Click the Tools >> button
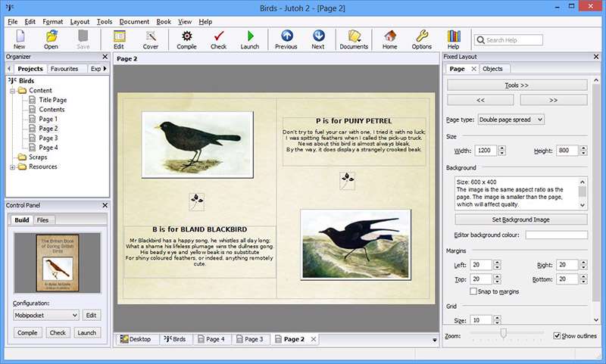 tap(517, 86)
